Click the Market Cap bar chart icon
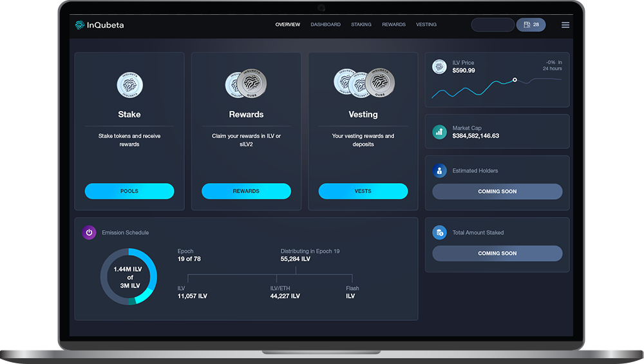 [439, 132]
